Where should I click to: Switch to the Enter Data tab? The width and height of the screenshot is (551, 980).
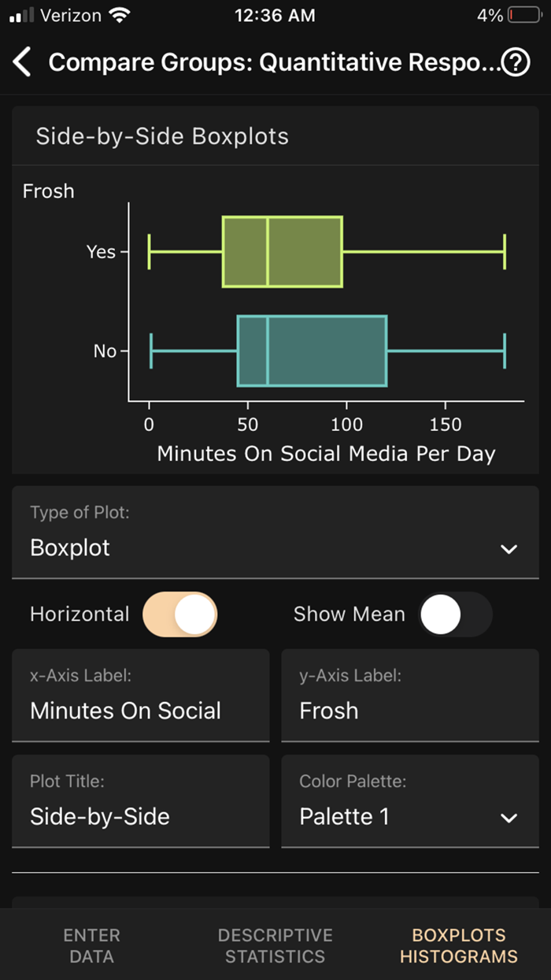click(91, 945)
